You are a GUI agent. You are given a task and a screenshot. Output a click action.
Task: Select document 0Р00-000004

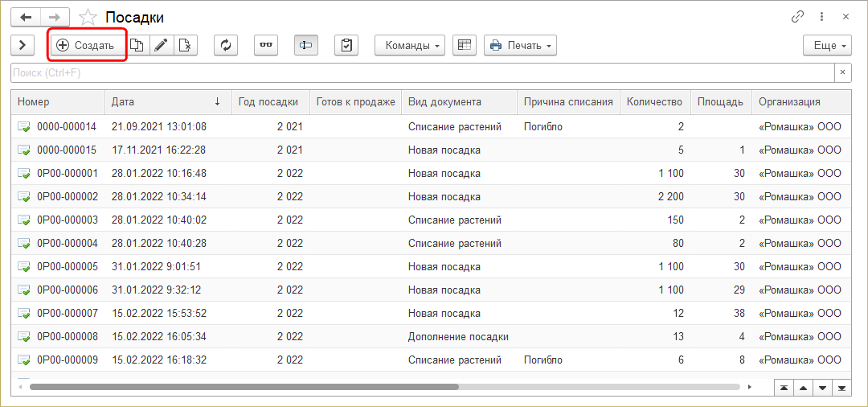pos(432,243)
